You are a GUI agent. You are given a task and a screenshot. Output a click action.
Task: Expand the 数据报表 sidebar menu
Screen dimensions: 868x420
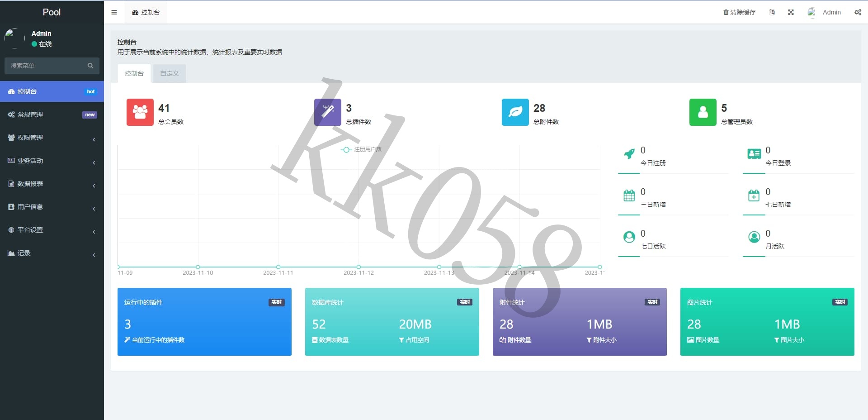coord(52,184)
